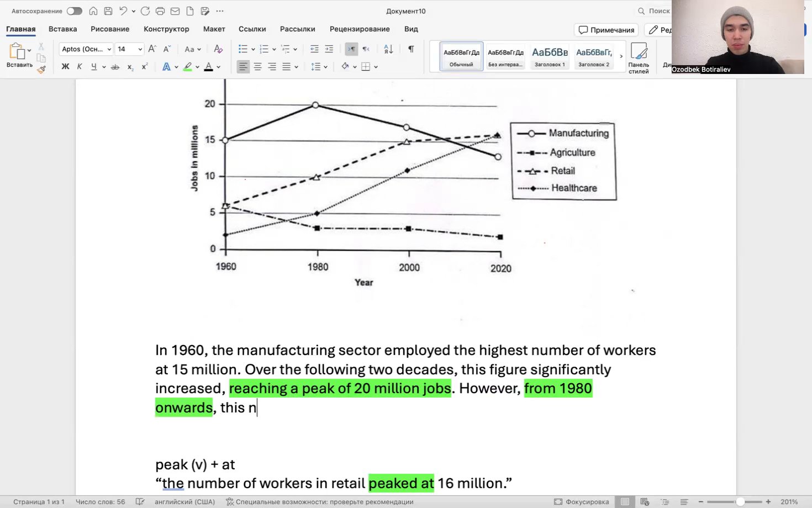The image size is (812, 508).
Task: Open the highlight color dropdown arrow
Action: tap(197, 66)
